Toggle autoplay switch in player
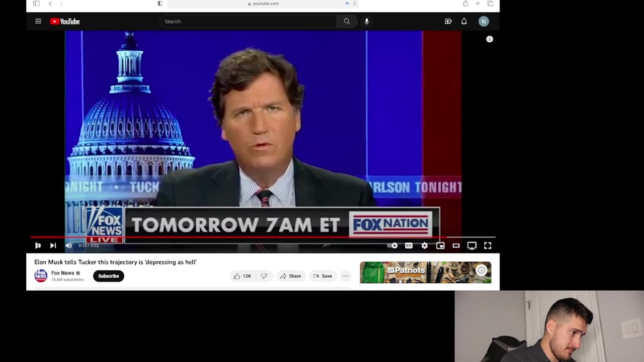The height and width of the screenshot is (362, 644). pyautogui.click(x=392, y=245)
